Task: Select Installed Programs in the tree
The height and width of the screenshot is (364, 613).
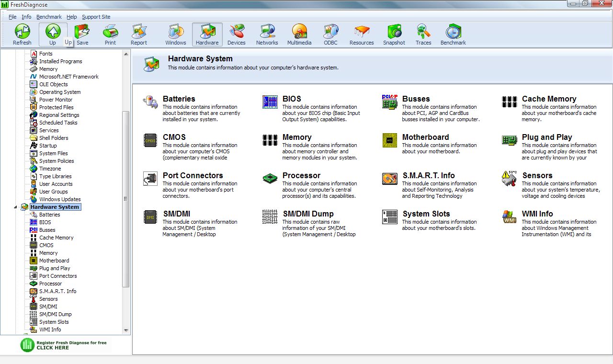Action: (60, 61)
